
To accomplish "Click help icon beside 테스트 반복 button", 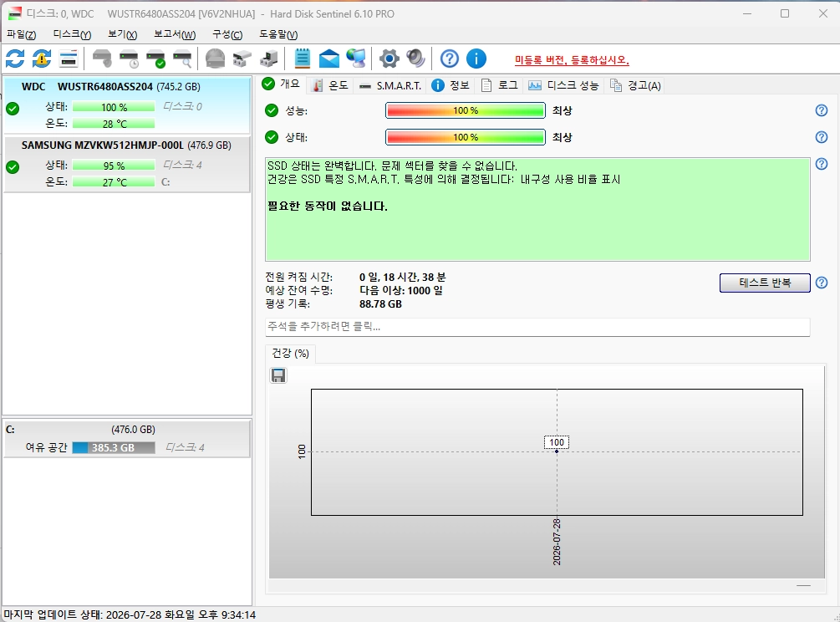I will pos(822,283).
